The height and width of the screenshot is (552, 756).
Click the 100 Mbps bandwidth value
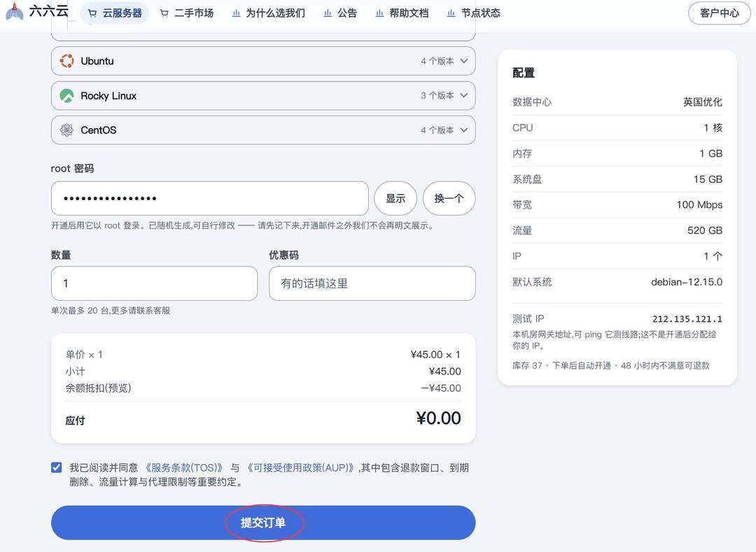(x=699, y=205)
